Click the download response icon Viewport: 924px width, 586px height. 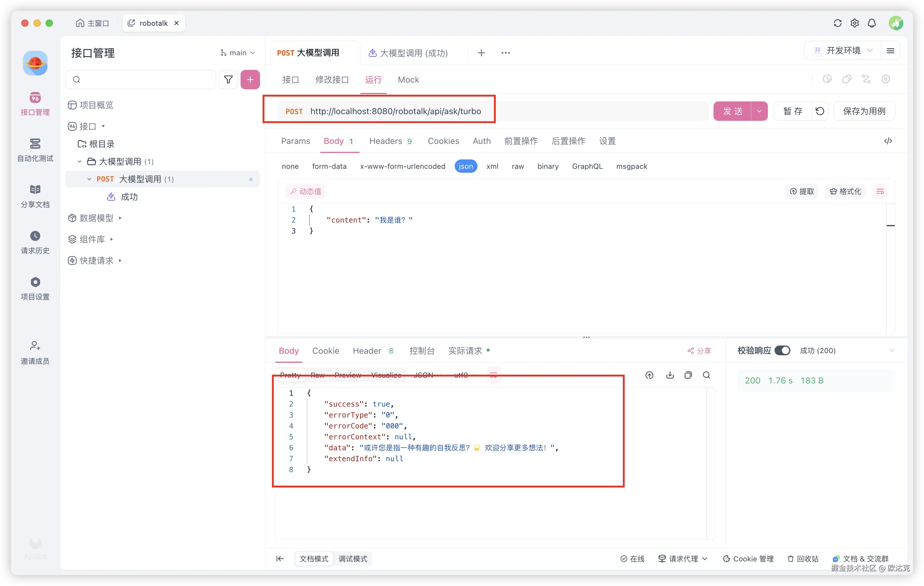(x=670, y=375)
